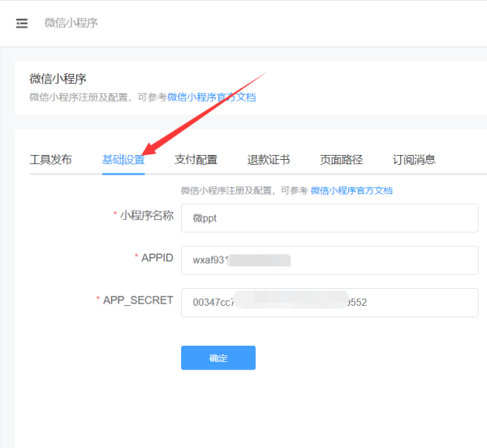
Task: Collapse the sidebar using the hamburger menu icon
Action: click(22, 24)
